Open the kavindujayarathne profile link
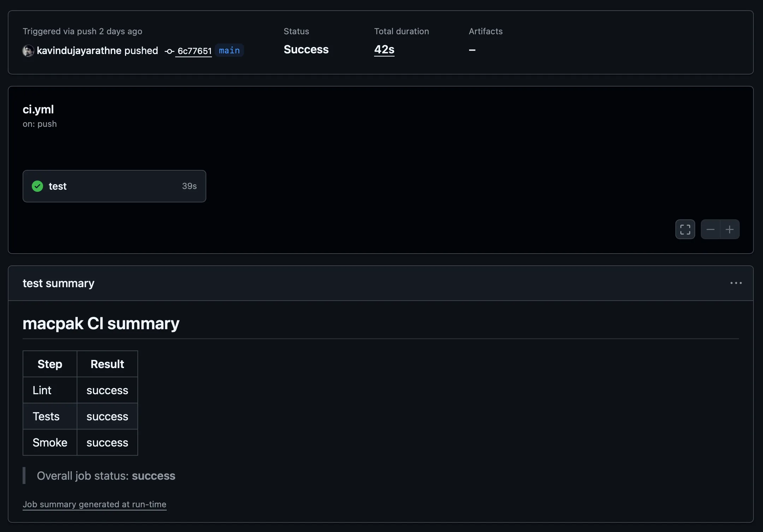Viewport: 763px width, 532px height. [x=79, y=51]
